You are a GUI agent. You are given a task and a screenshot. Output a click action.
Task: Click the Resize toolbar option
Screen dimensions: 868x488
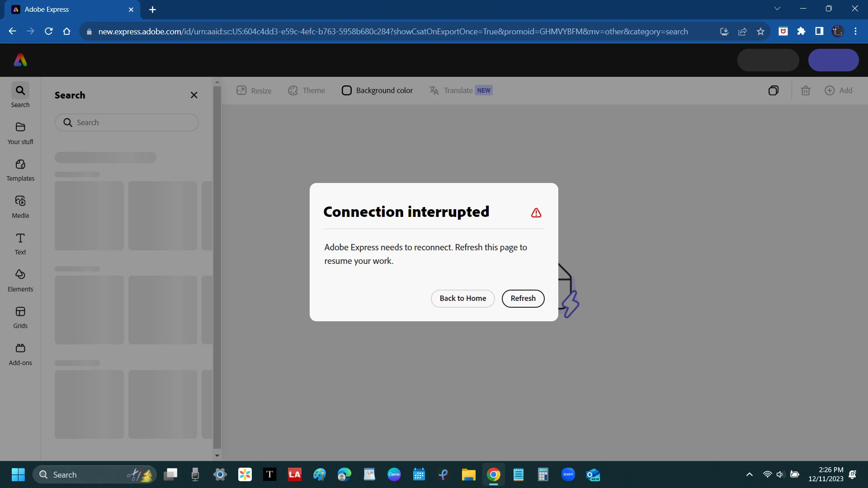click(x=254, y=90)
